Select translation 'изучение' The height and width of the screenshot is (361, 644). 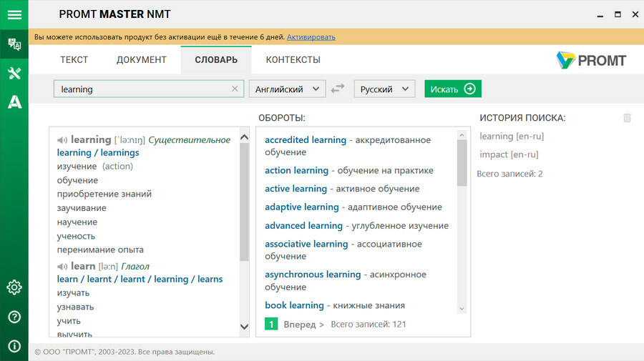(x=77, y=166)
